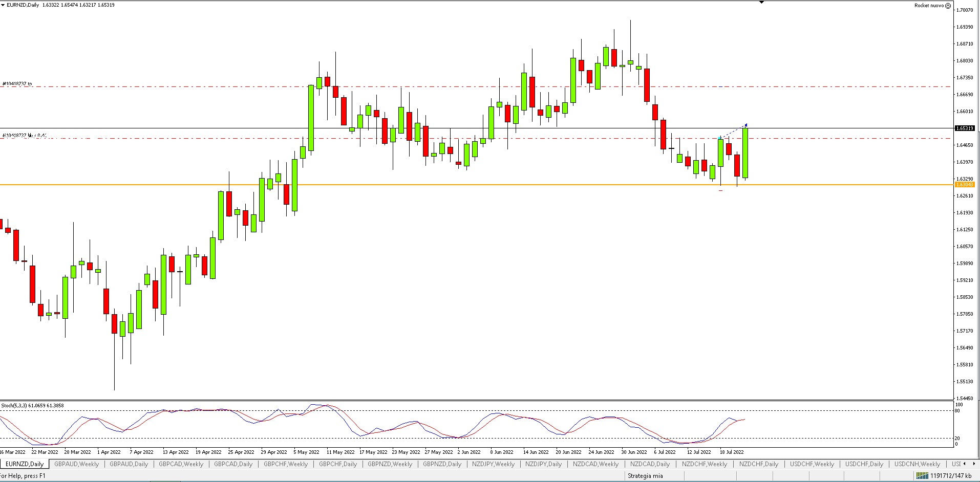The height and width of the screenshot is (482, 980).
Task: Click the #10418737 buy order label
Action: pyautogui.click(x=25, y=135)
